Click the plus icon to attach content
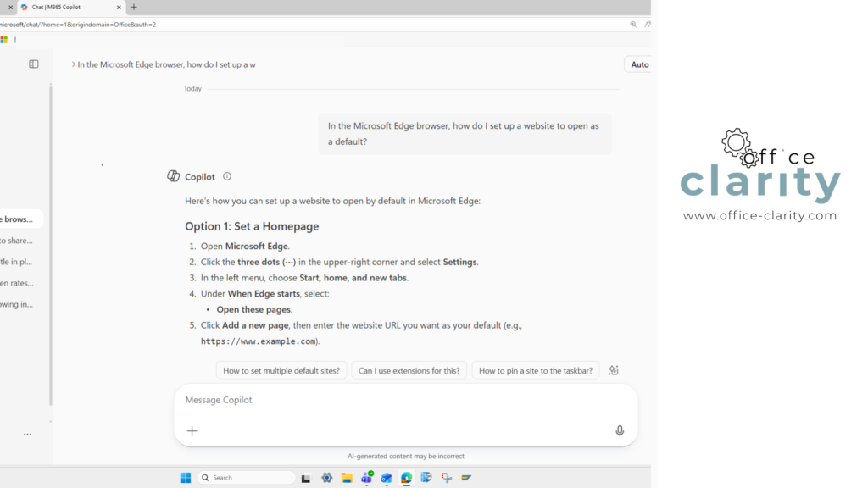The width and height of the screenshot is (868, 488). tap(192, 430)
